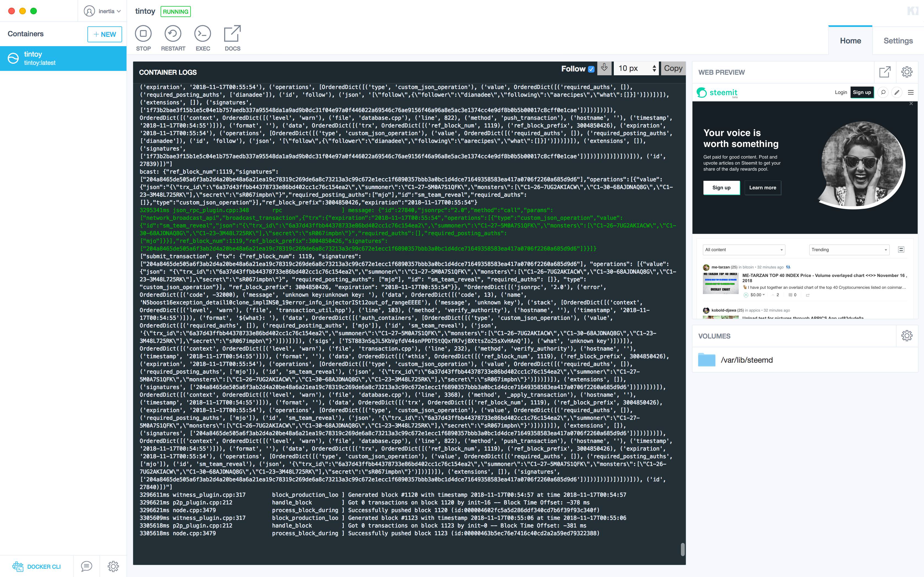Create a NEW container
Screen dimensions: 924x577
click(x=105, y=34)
